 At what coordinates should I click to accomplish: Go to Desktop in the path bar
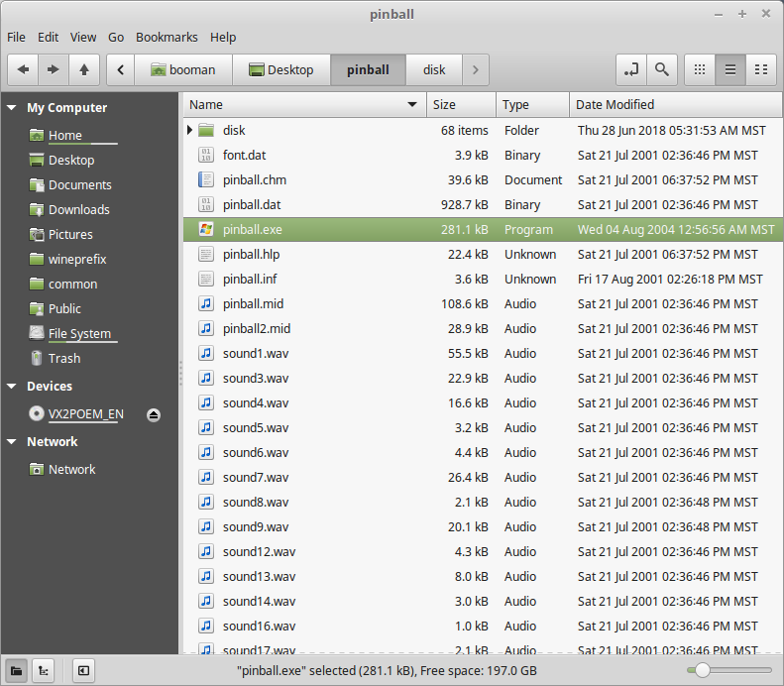tap(281, 69)
